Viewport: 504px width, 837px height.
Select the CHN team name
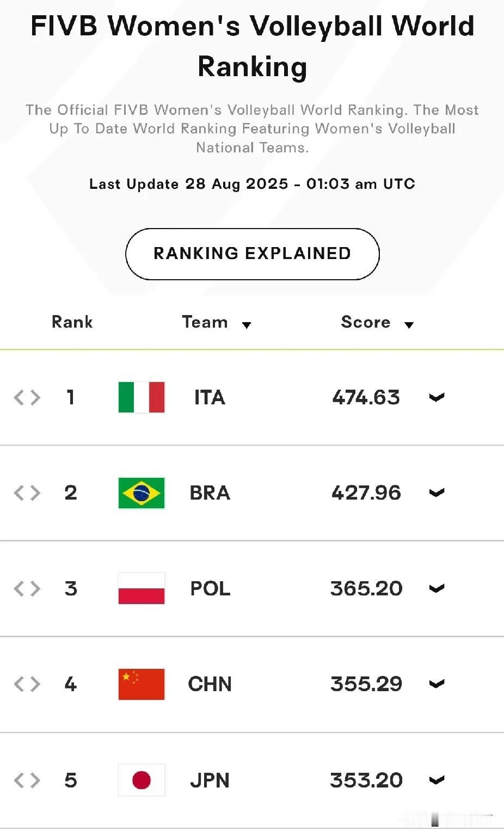pyautogui.click(x=210, y=684)
